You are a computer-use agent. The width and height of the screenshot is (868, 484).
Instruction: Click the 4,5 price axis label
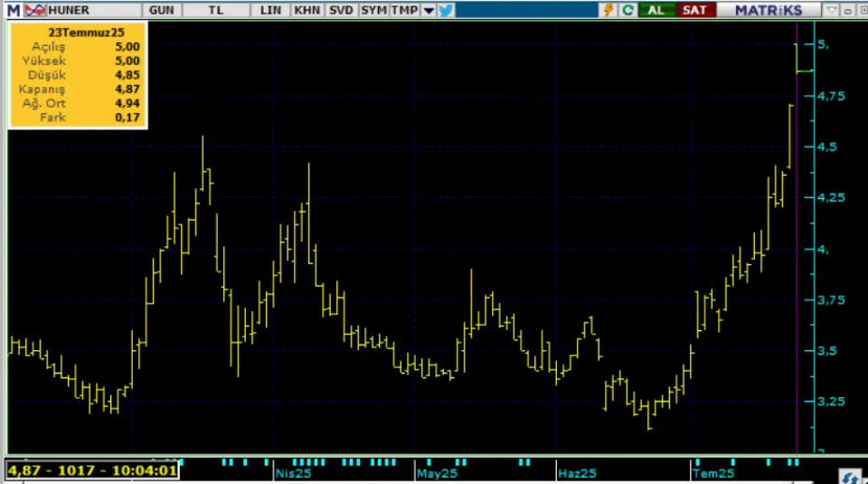point(827,147)
